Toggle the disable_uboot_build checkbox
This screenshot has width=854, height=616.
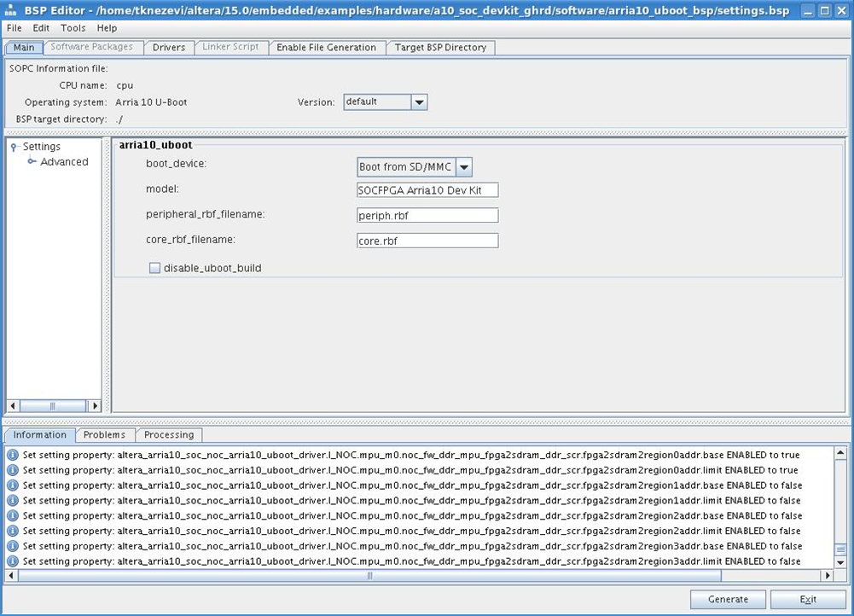coord(154,268)
